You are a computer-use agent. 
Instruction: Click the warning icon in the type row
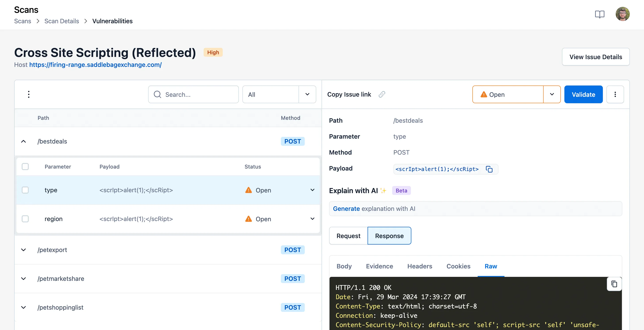[x=249, y=190]
